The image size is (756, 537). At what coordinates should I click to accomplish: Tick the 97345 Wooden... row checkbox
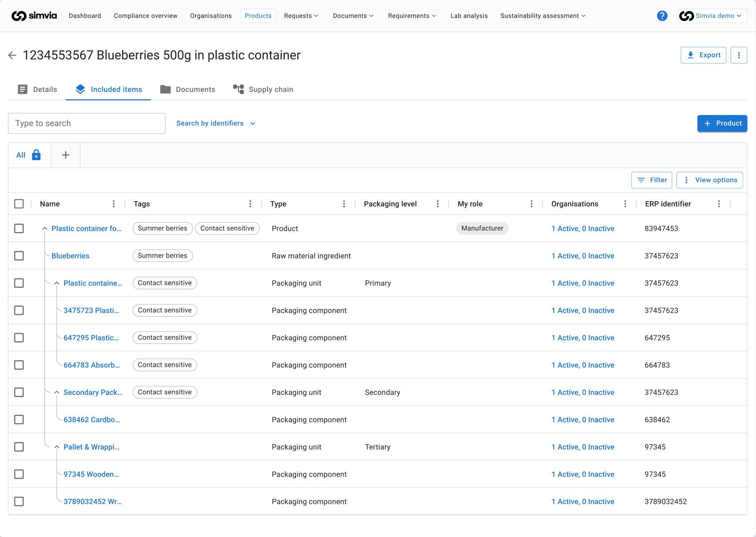[19, 474]
